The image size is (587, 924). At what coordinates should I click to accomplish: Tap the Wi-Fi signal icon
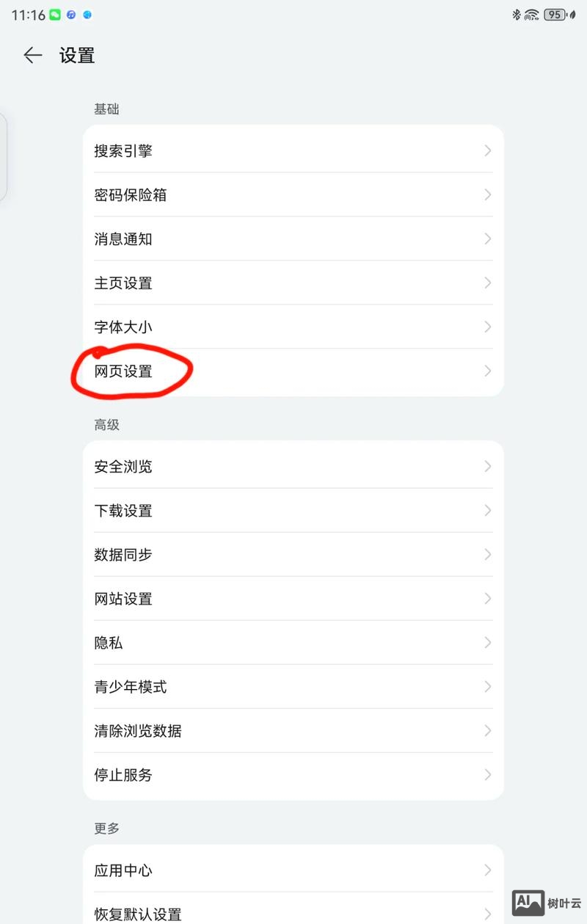(532, 15)
